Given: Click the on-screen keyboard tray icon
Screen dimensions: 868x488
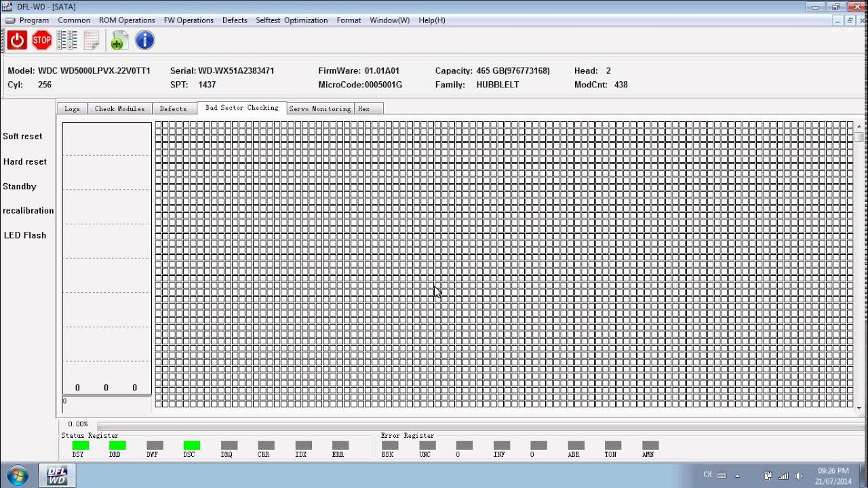Looking at the screenshot, I should pos(722,475).
